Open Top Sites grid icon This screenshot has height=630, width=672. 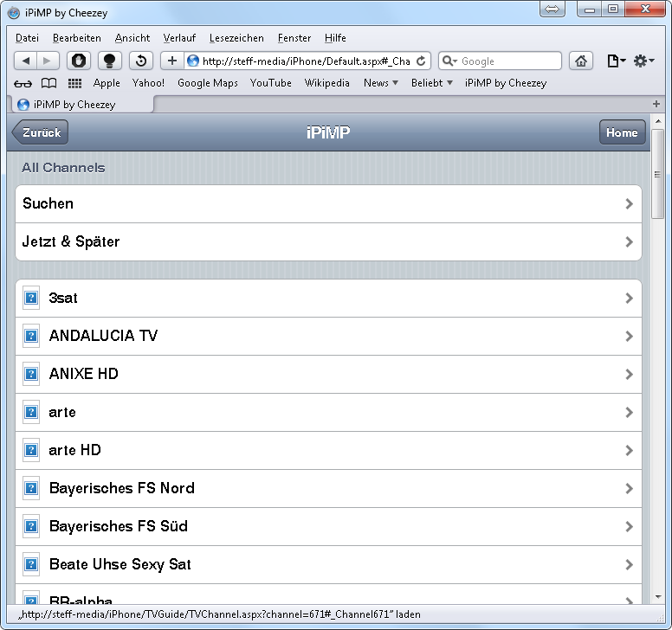click(74, 83)
